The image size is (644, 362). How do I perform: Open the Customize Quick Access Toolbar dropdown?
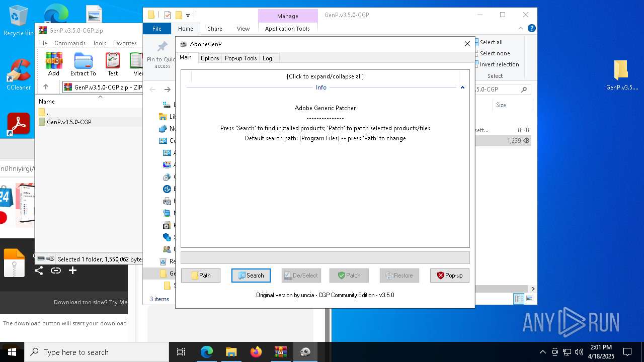pyautogui.click(x=188, y=16)
